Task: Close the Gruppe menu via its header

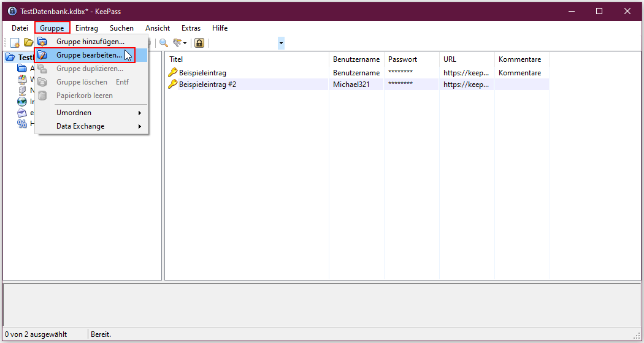Action: [52, 28]
